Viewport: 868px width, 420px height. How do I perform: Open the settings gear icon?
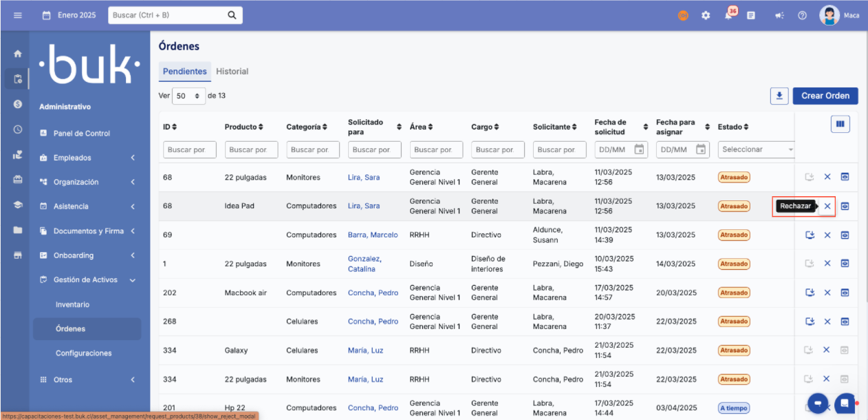pos(705,15)
